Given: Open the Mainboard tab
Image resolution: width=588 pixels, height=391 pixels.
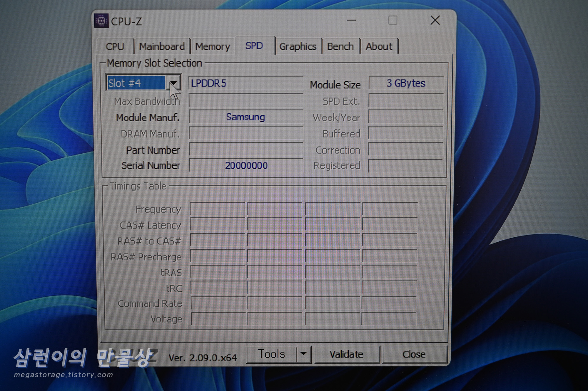Looking at the screenshot, I should 162,46.
